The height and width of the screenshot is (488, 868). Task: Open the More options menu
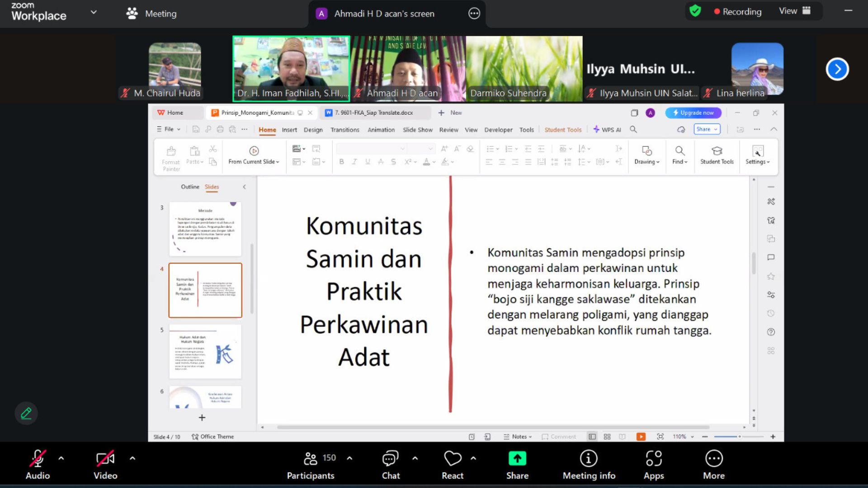click(x=714, y=465)
